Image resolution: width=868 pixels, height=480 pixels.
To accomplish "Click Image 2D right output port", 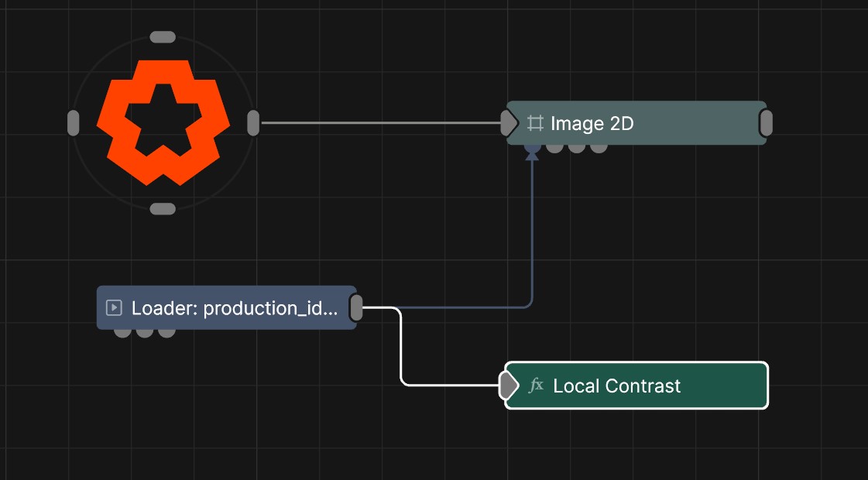I will pos(766,122).
